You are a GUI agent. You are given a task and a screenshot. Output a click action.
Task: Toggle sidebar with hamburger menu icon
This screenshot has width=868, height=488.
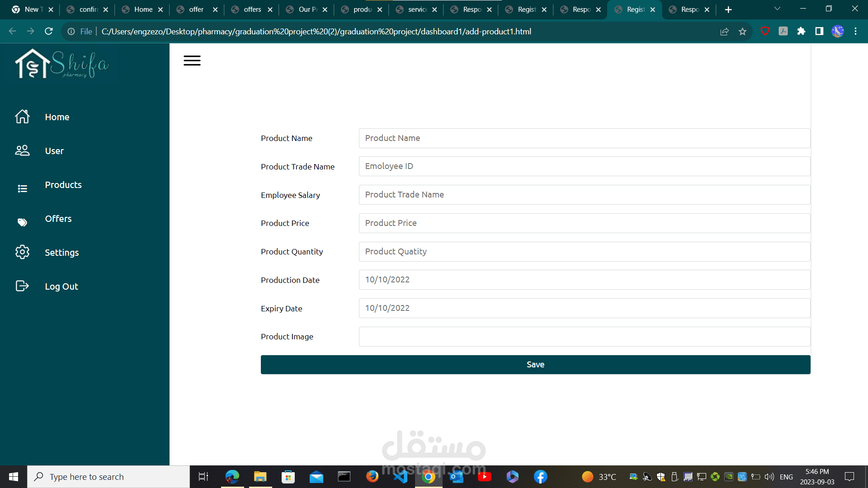[x=192, y=61]
